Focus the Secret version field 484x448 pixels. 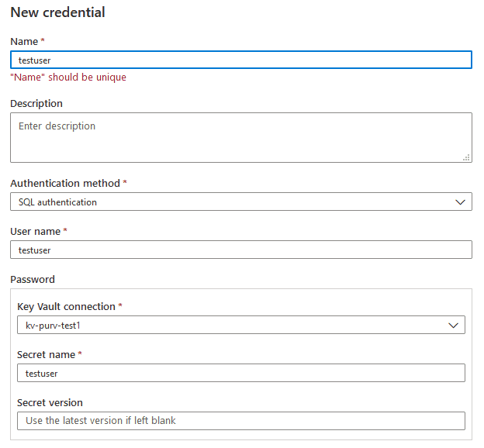tap(240, 421)
